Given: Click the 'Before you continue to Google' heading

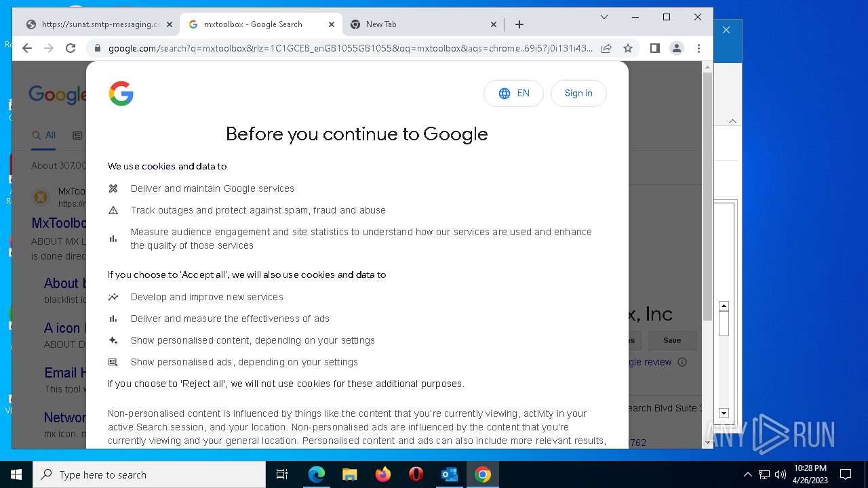Looking at the screenshot, I should tap(357, 134).
